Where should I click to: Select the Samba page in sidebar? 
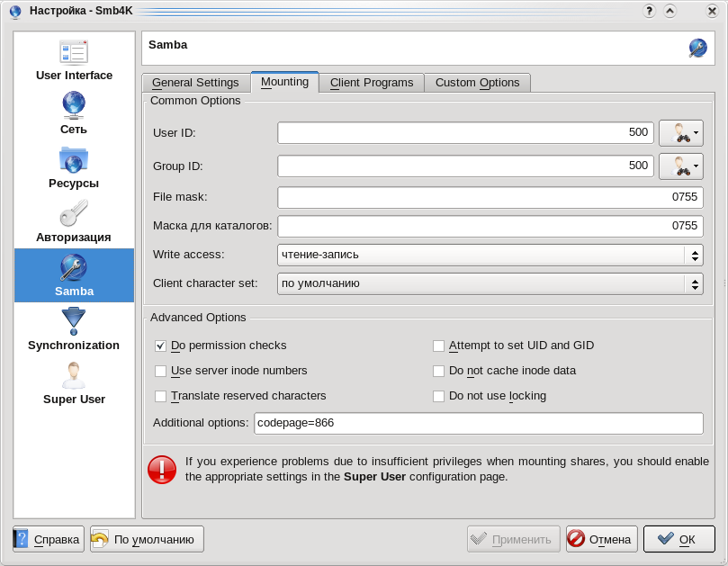tap(74, 275)
